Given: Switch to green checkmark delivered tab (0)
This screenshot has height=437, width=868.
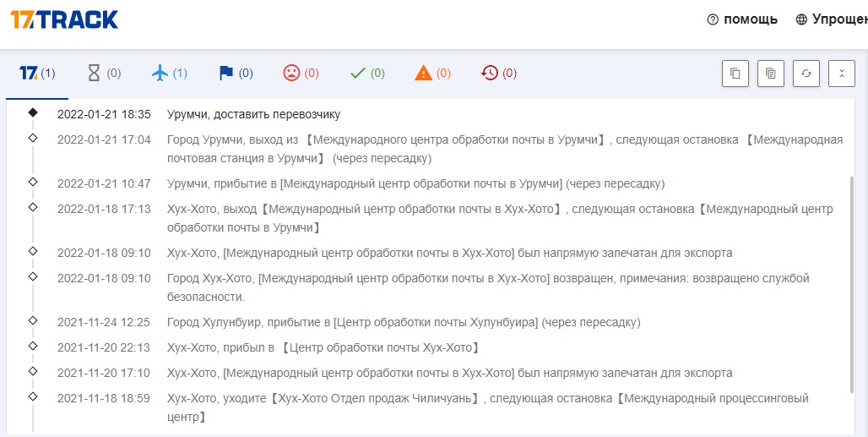Looking at the screenshot, I should pos(367,73).
